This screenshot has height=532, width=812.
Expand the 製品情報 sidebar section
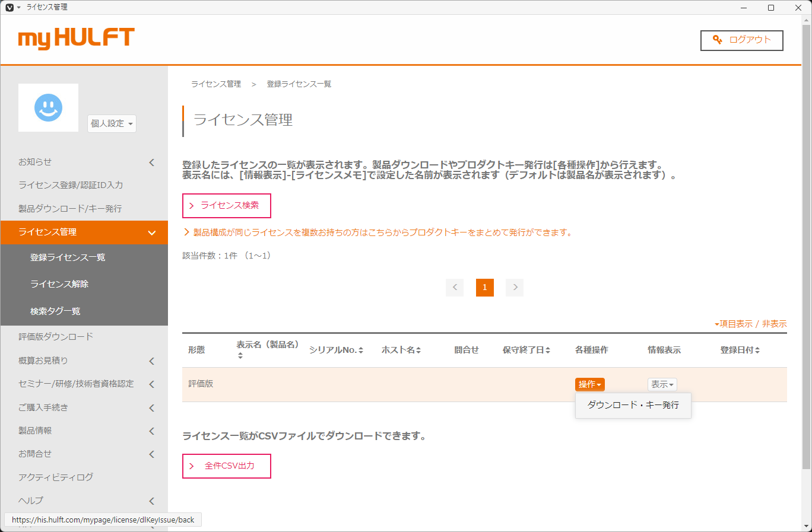pyautogui.click(x=84, y=431)
